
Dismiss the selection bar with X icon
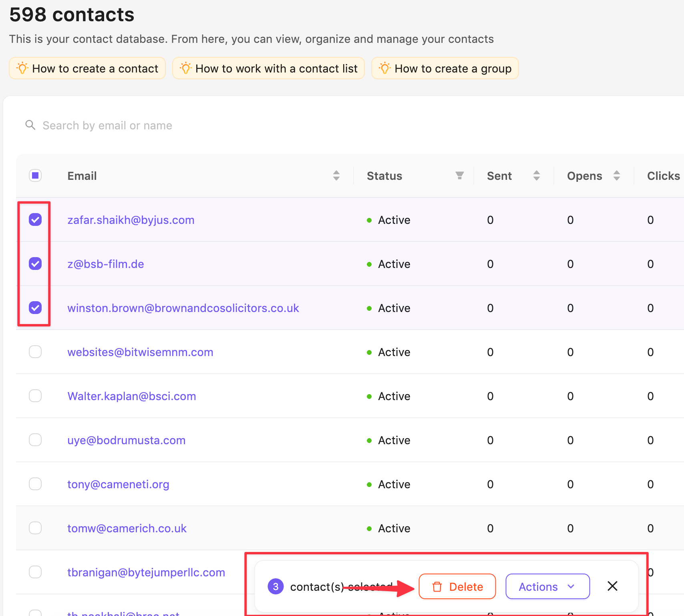[x=612, y=586]
